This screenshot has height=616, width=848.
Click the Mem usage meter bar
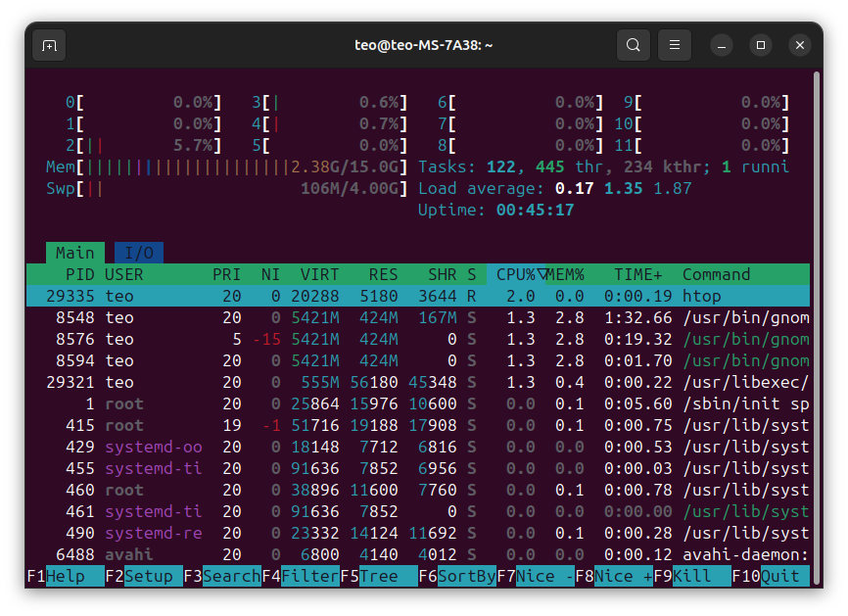226,167
